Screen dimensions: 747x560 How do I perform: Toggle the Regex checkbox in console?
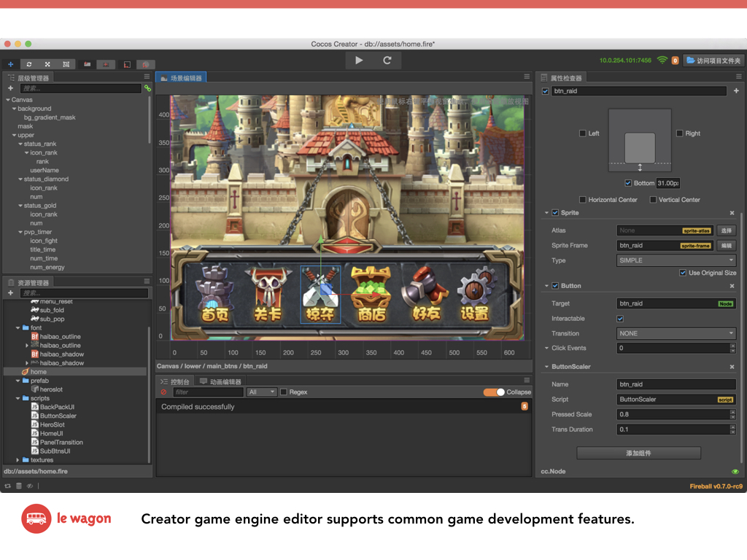tap(284, 392)
